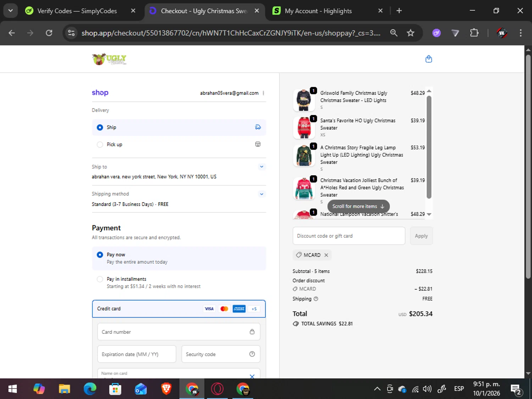Click the Card number input field
Image resolution: width=532 pixels, height=399 pixels.
coord(179,332)
